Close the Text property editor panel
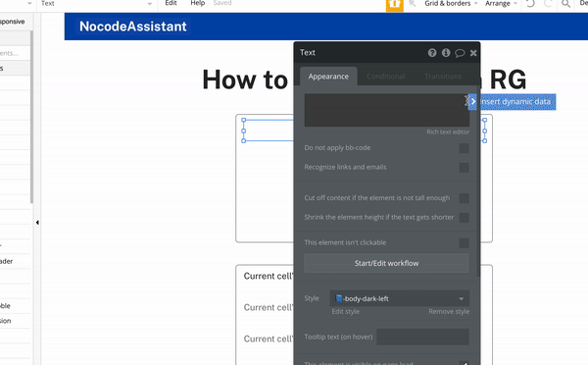588x365 pixels. tap(473, 53)
